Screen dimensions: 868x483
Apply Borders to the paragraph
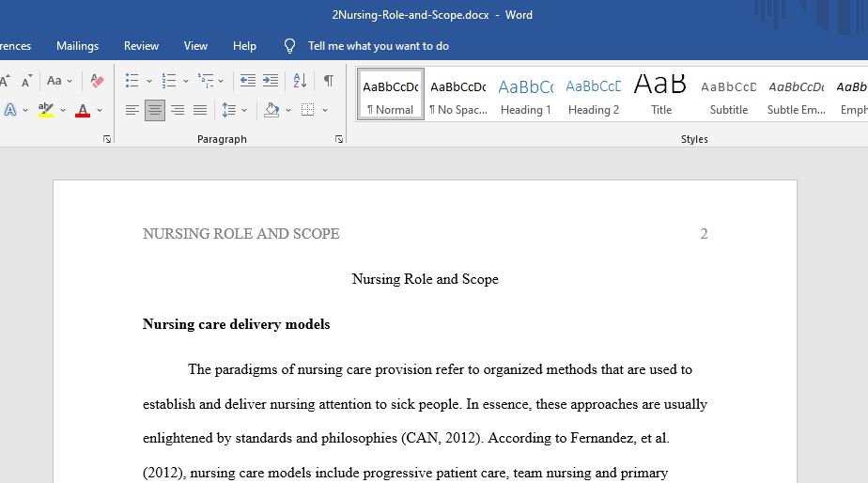(x=308, y=110)
